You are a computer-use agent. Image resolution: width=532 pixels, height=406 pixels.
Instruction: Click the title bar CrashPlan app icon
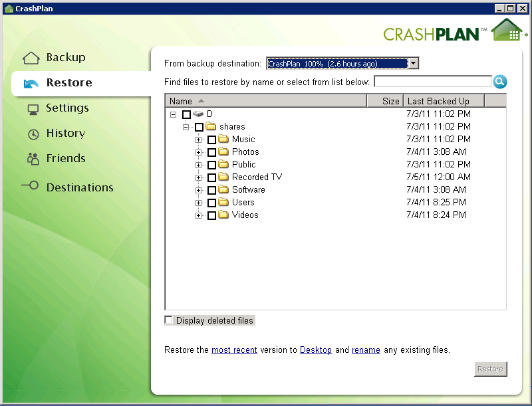point(9,9)
